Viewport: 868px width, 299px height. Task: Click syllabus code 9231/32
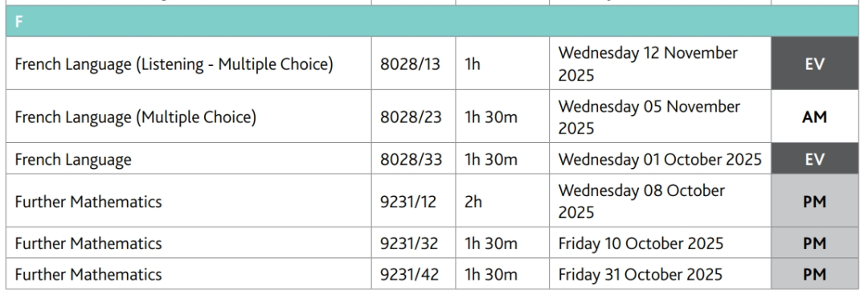(x=409, y=244)
